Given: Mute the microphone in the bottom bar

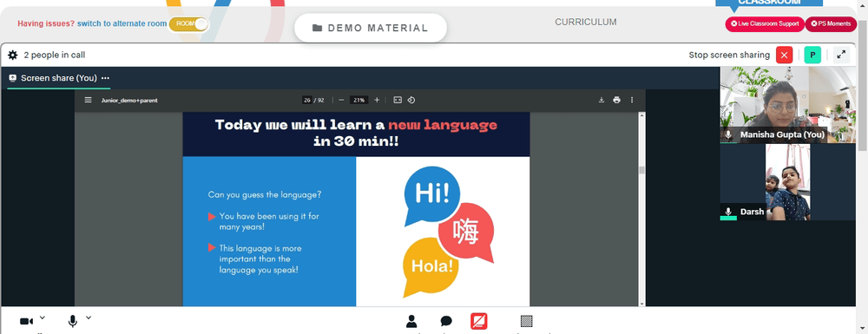Looking at the screenshot, I should (73, 321).
